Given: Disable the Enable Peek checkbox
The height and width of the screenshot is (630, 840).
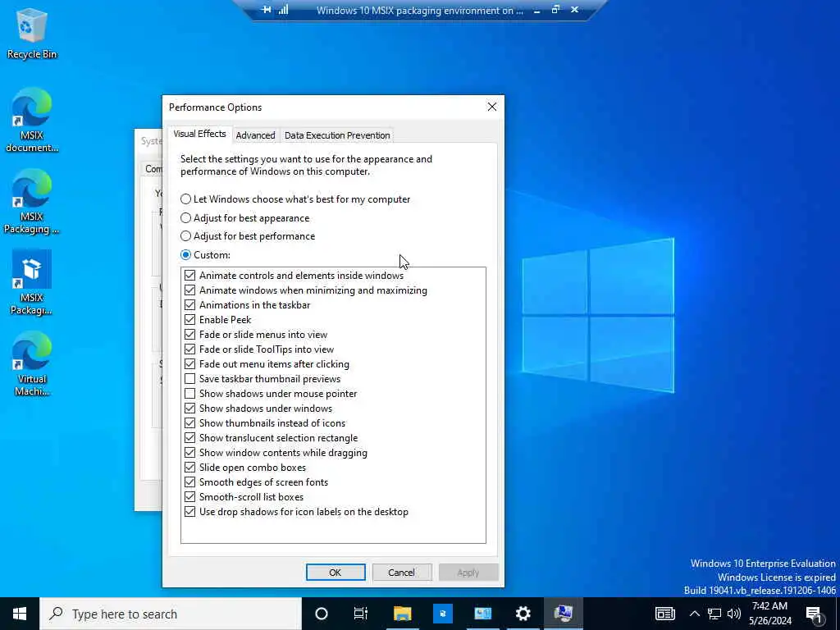Looking at the screenshot, I should tap(189, 320).
